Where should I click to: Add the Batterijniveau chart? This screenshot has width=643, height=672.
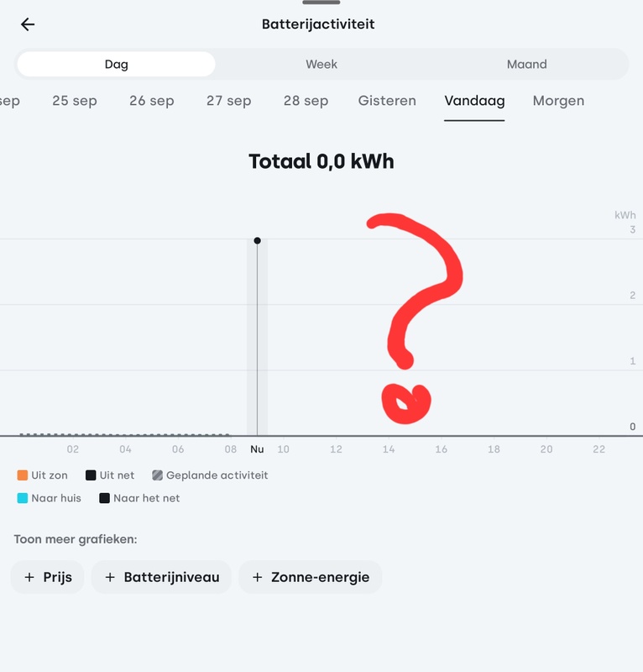click(x=161, y=577)
